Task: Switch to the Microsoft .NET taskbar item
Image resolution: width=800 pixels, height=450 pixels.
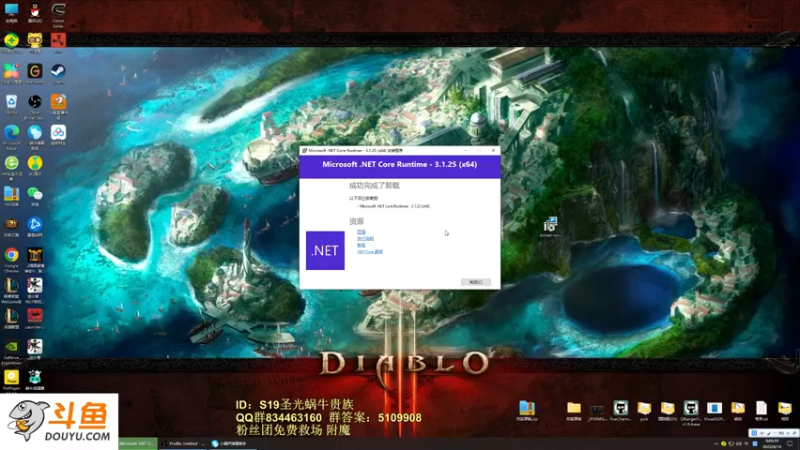Action: point(137,444)
